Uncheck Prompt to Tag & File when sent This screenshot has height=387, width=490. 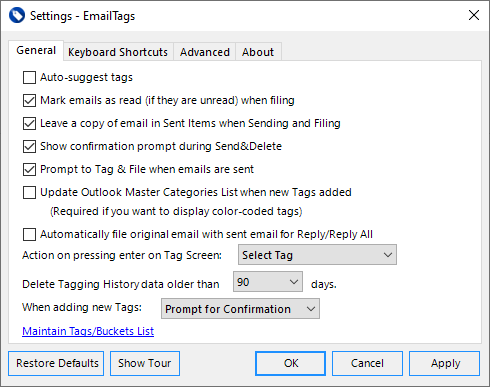point(29,169)
